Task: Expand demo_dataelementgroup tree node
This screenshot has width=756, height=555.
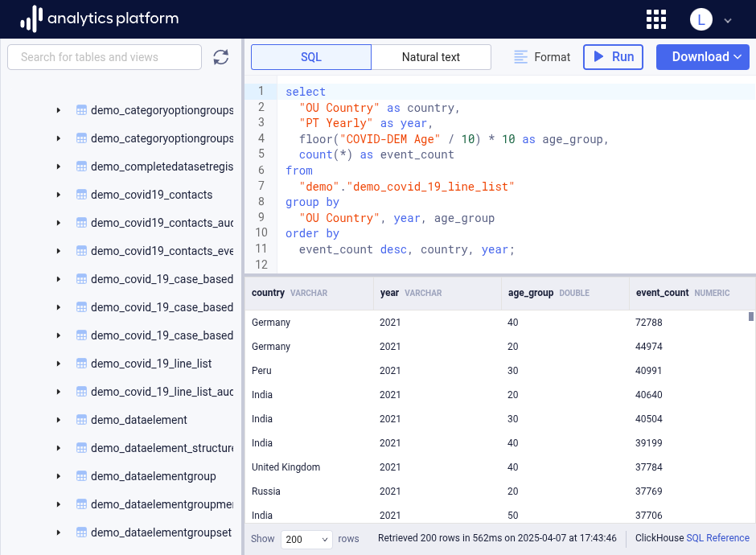Action: coord(59,476)
